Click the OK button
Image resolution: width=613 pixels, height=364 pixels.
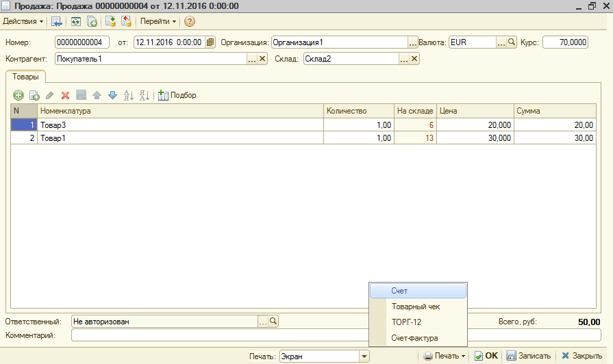pyautogui.click(x=486, y=356)
